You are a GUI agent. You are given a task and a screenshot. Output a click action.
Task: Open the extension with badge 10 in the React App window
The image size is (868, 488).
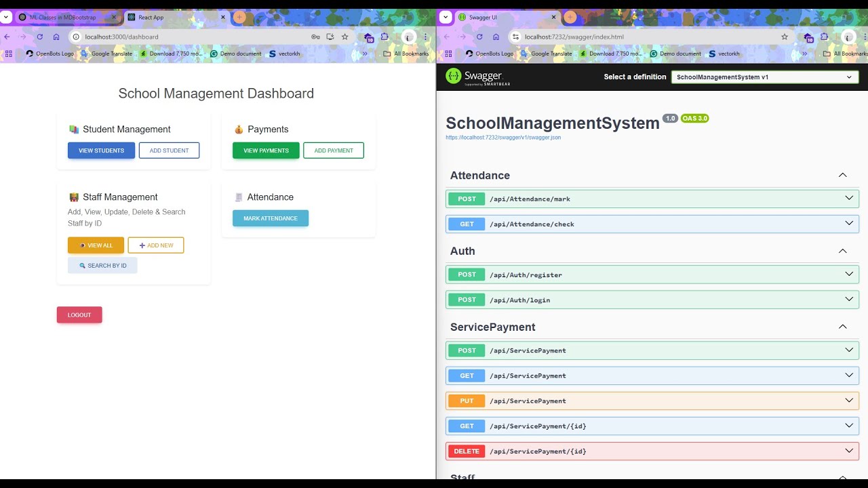click(368, 37)
